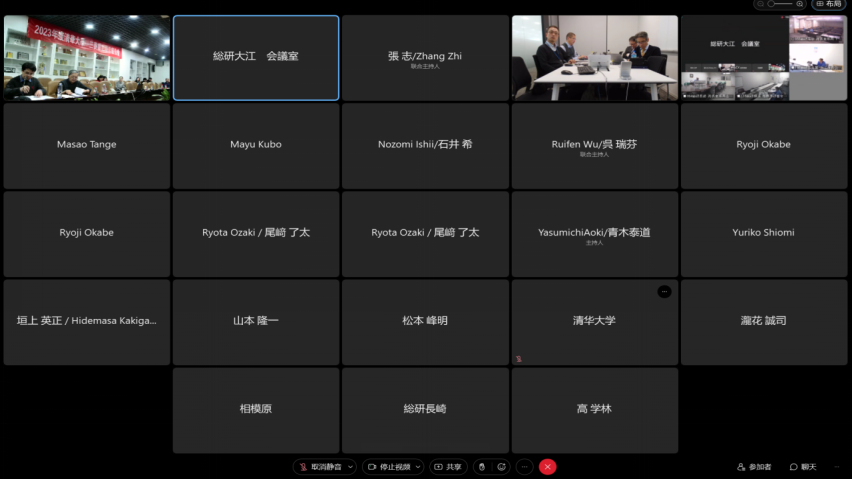Open more options on 清华大学 tile
The image size is (852, 479).
(x=664, y=291)
